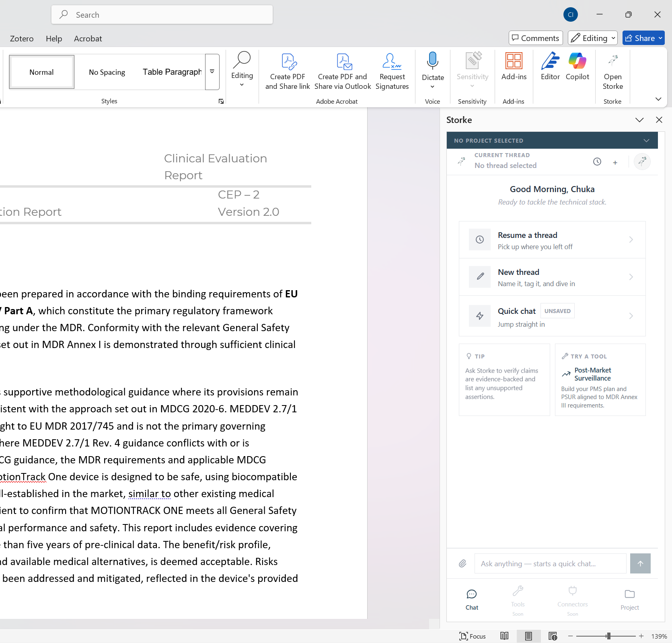Select the Chat tab in Storke

472,600
